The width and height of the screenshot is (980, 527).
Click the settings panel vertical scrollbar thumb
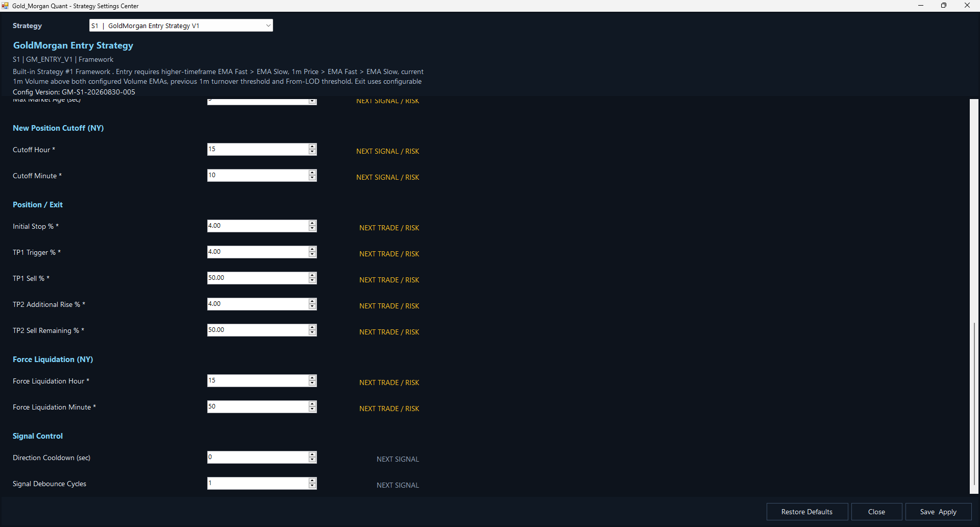click(974, 403)
